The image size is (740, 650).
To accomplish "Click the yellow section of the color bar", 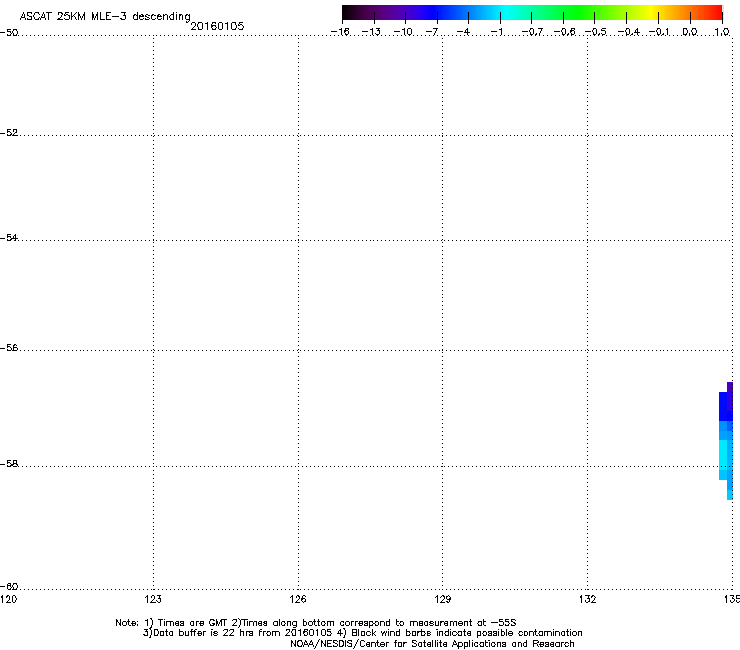I will (x=651, y=12).
